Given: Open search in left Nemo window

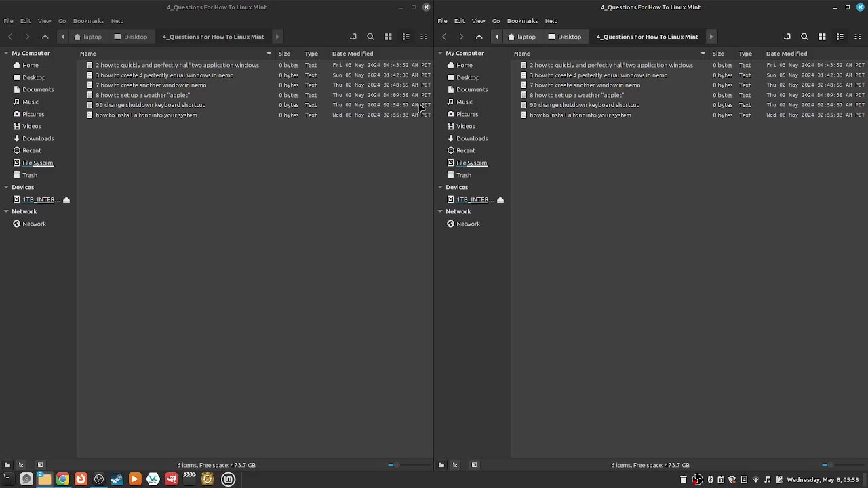Looking at the screenshot, I should (x=370, y=37).
